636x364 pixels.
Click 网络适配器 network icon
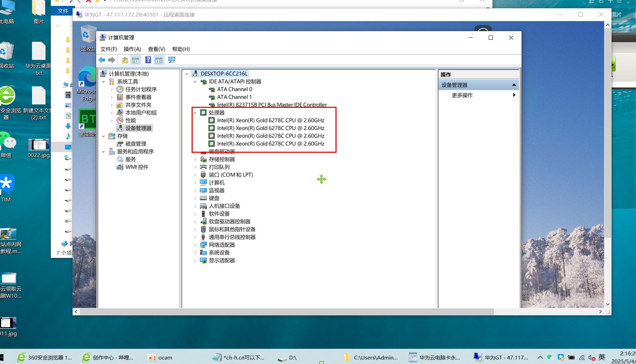point(203,245)
